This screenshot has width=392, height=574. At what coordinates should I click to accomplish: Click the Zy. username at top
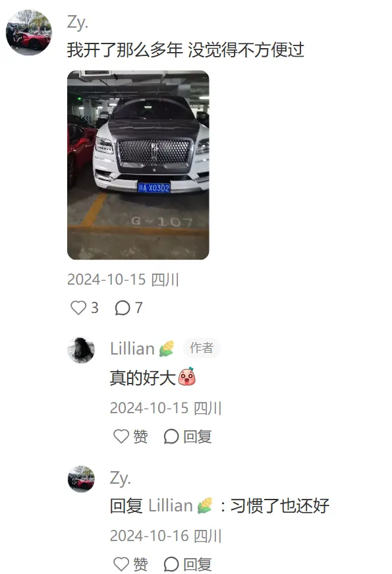point(78,22)
